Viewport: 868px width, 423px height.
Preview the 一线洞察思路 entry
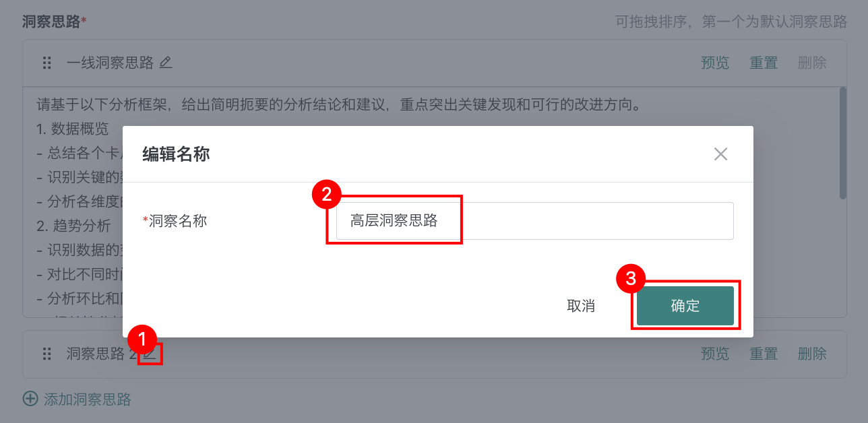tap(715, 63)
